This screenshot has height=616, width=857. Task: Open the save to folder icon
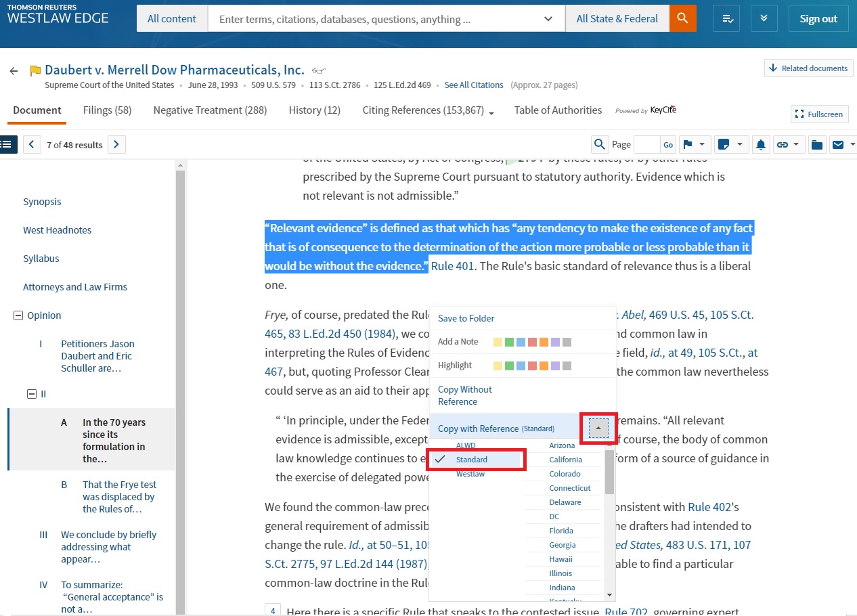[817, 144]
